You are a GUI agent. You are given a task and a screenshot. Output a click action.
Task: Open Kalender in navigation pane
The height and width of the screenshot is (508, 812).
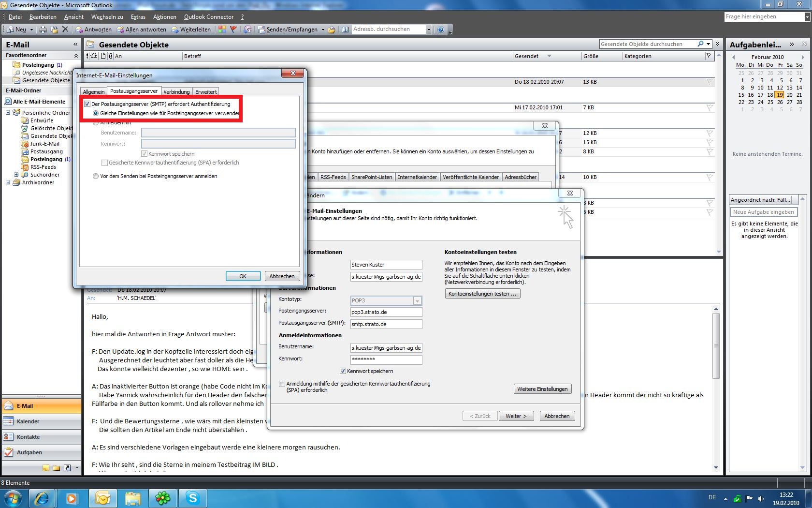click(x=42, y=421)
